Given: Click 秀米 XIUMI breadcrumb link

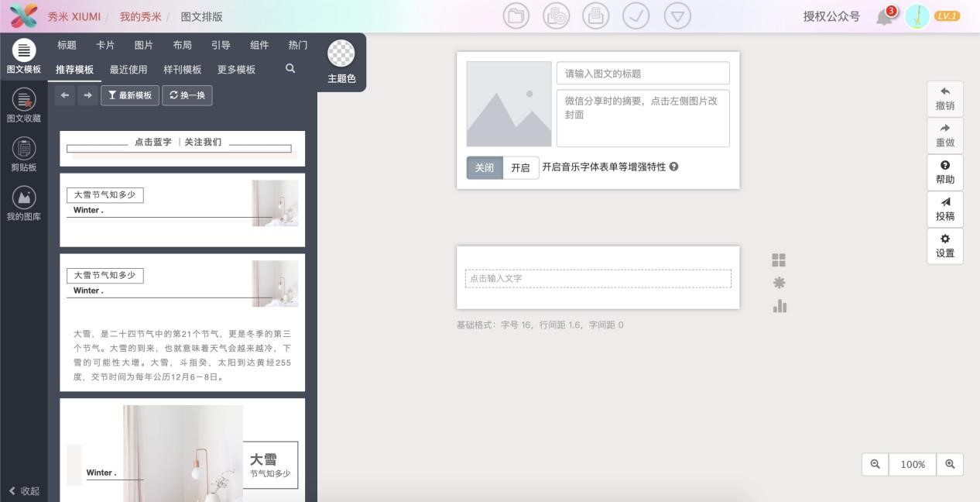Looking at the screenshot, I should tap(74, 16).
